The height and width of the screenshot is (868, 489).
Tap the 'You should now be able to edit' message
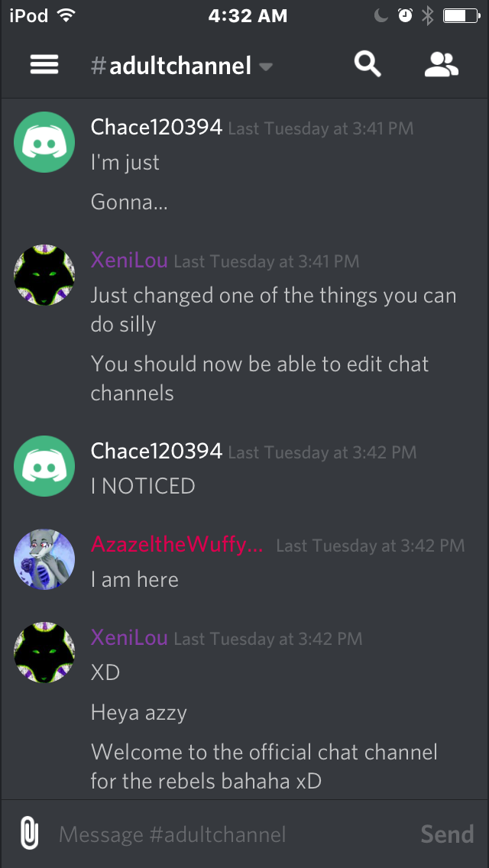260,379
